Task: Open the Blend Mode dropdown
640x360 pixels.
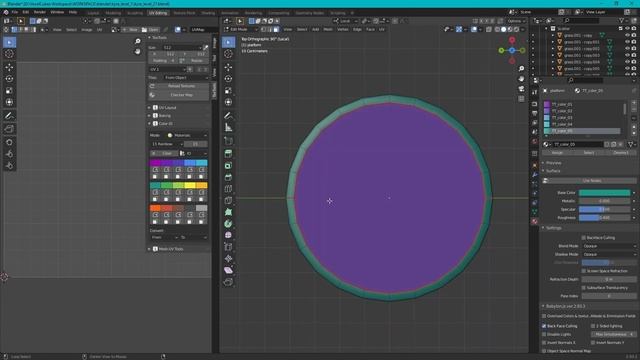Action: 609,246
